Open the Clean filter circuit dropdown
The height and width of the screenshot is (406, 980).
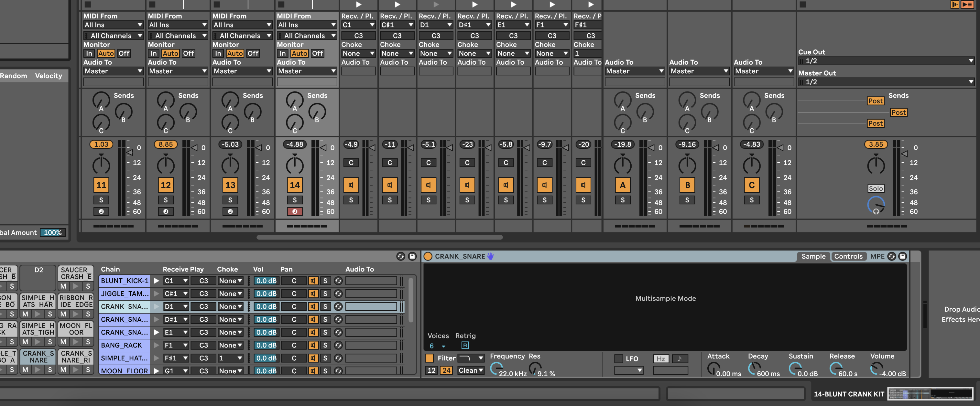click(471, 370)
